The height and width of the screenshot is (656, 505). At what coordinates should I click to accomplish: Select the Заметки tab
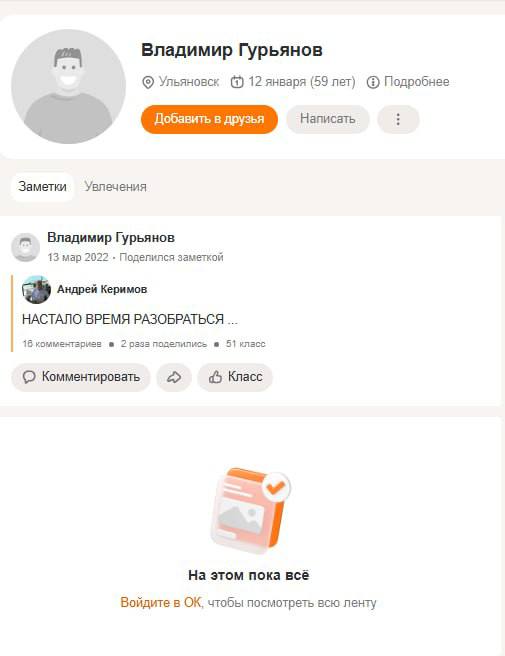(42, 187)
